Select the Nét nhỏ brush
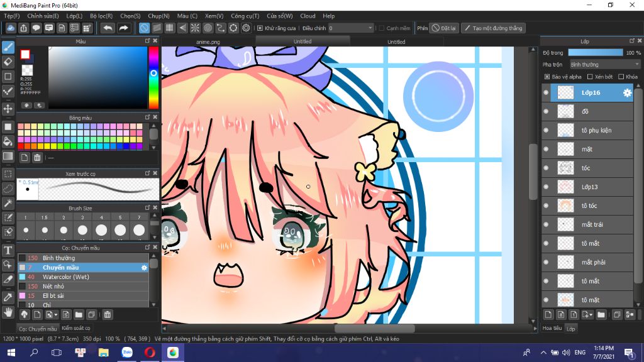 [83, 286]
